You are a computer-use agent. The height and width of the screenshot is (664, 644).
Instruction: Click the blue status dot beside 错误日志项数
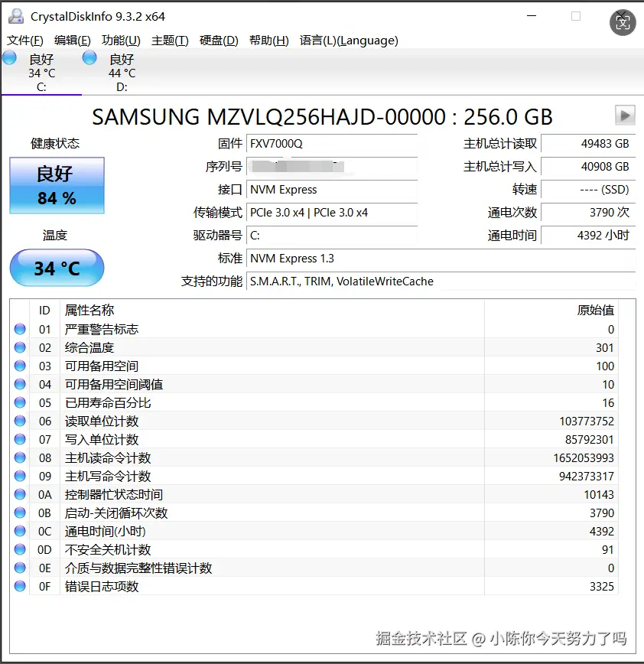coord(19,586)
